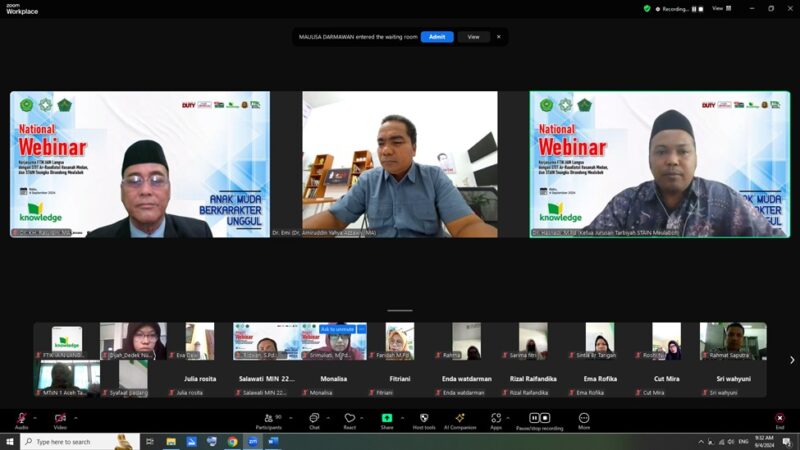Screen dimensions: 800x450
Task: Admit MAULISA DARMAWAN from the waiting room
Action: coord(436,37)
